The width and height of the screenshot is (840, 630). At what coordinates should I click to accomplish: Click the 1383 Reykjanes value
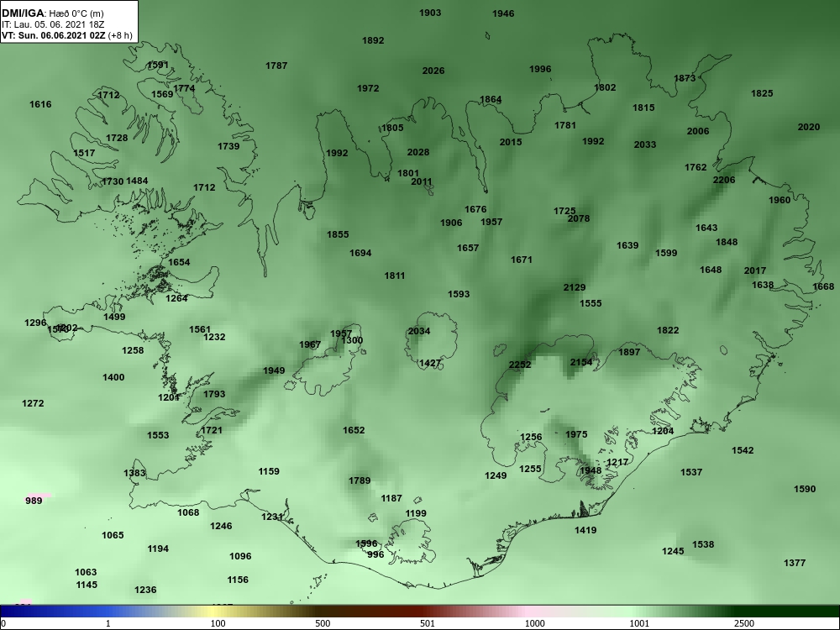[x=134, y=473]
